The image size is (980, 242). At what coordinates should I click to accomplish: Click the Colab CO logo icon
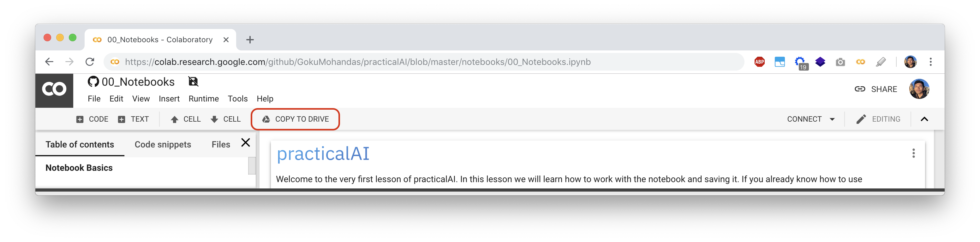pyautogui.click(x=54, y=90)
